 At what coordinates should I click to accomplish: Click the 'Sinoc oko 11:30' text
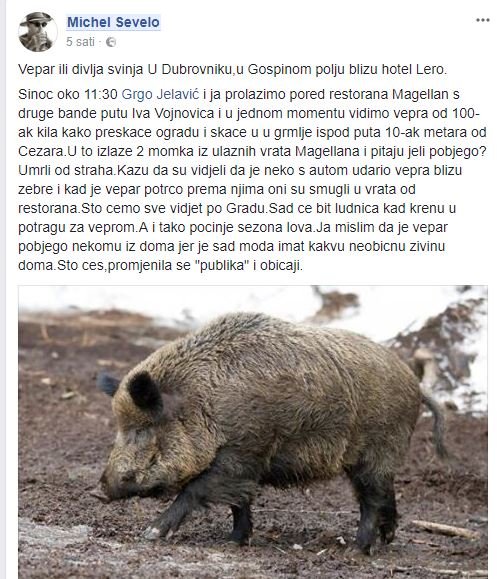[x=68, y=95]
